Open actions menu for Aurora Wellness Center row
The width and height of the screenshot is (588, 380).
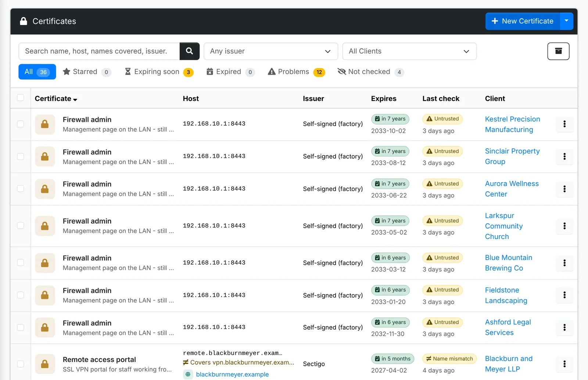click(564, 189)
